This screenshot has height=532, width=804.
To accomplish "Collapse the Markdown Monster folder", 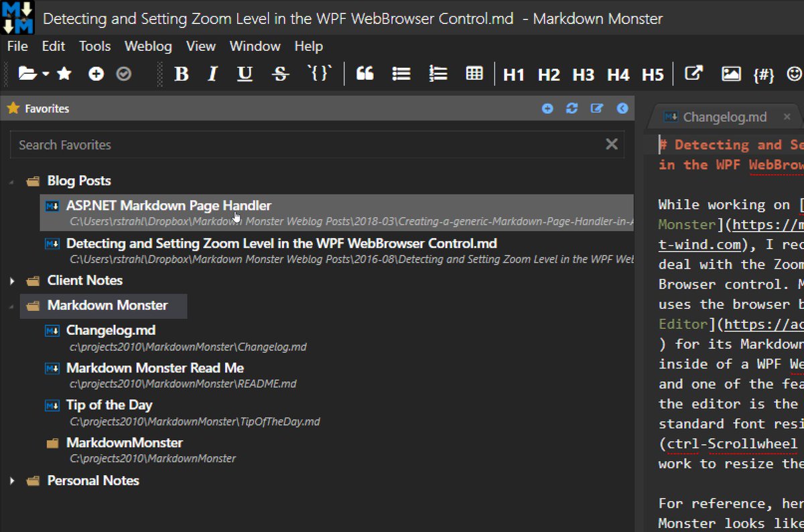I will pyautogui.click(x=12, y=306).
